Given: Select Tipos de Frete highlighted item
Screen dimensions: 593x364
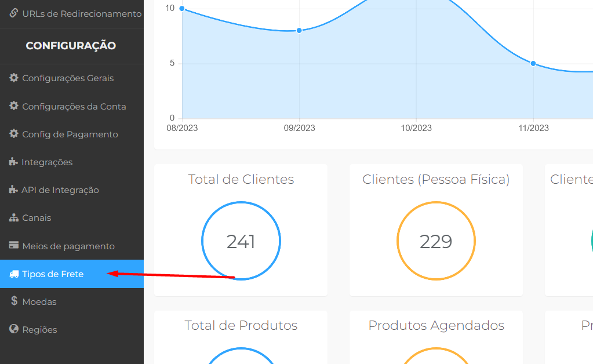Looking at the screenshot, I should (72, 274).
